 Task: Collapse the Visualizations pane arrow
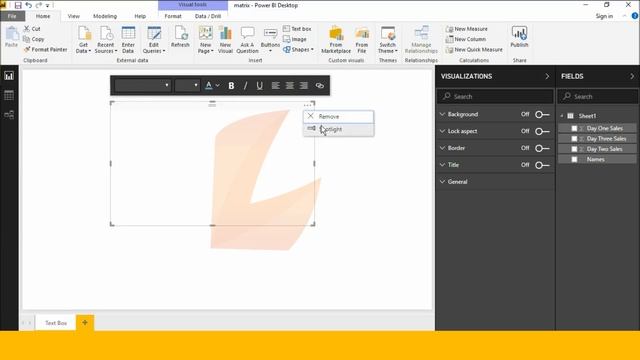547,76
